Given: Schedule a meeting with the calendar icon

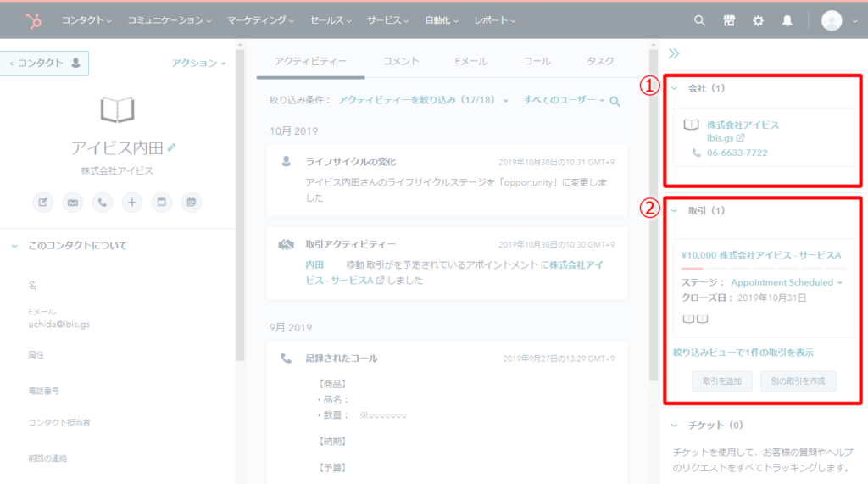Looking at the screenshot, I should click(191, 202).
